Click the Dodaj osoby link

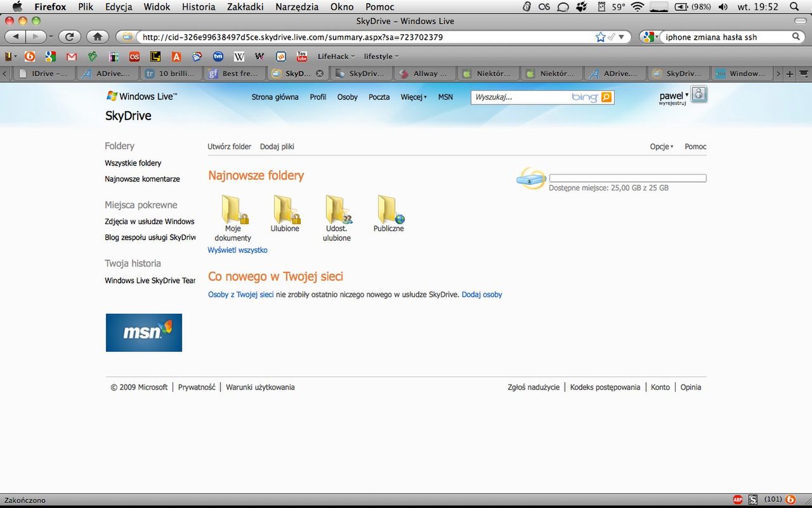(482, 295)
